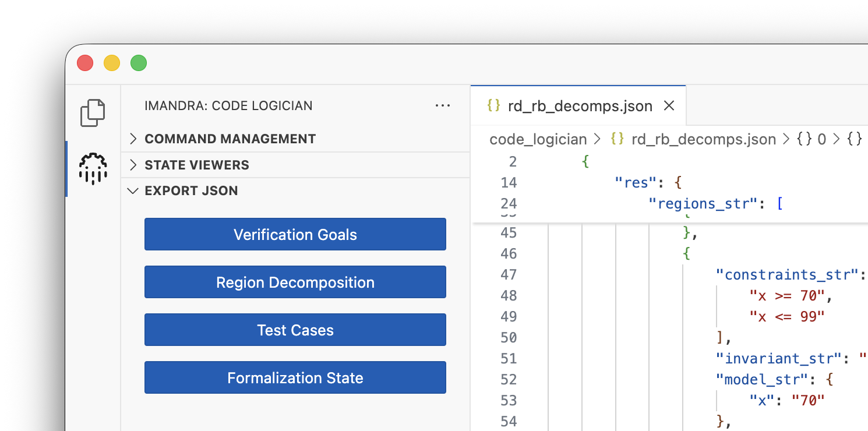Image resolution: width=868 pixels, height=431 pixels.
Task: Open the More Actions menu for Code Logician
Action: [443, 105]
